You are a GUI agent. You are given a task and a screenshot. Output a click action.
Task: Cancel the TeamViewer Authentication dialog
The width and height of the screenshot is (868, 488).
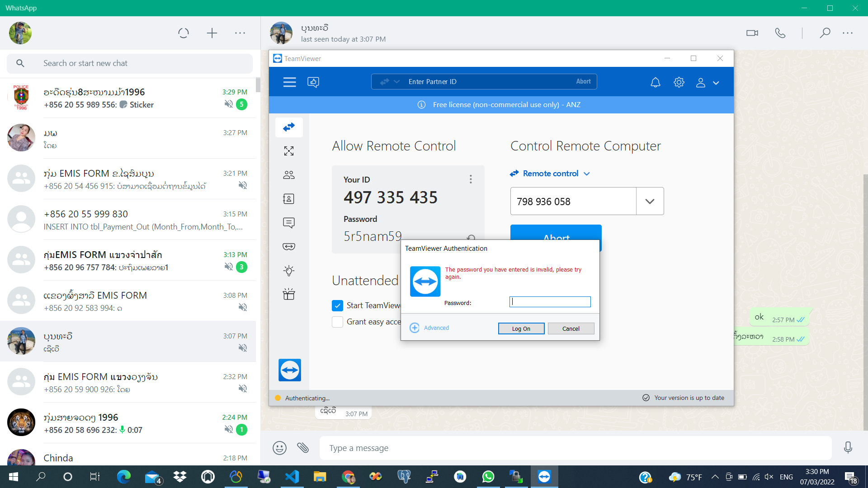[x=571, y=328]
